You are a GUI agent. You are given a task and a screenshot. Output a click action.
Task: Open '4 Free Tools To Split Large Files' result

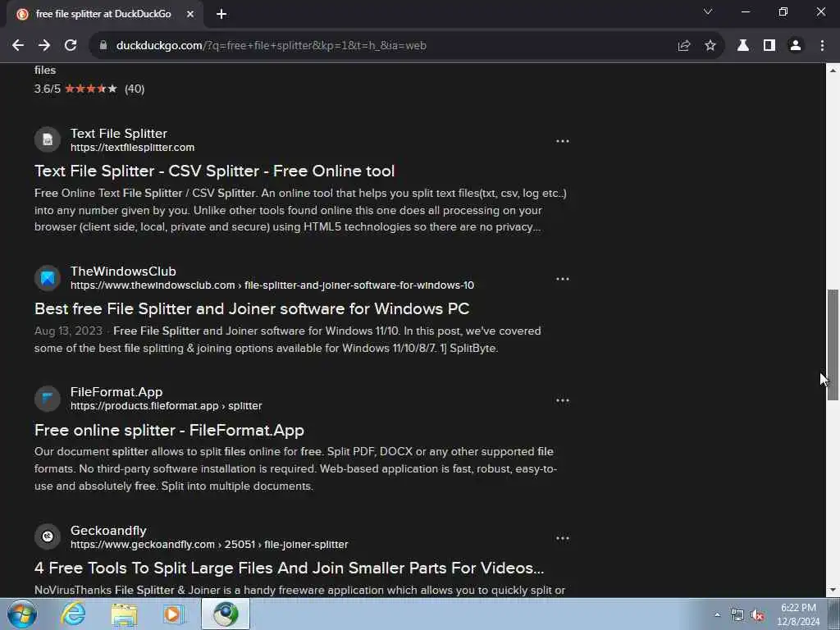point(290,568)
